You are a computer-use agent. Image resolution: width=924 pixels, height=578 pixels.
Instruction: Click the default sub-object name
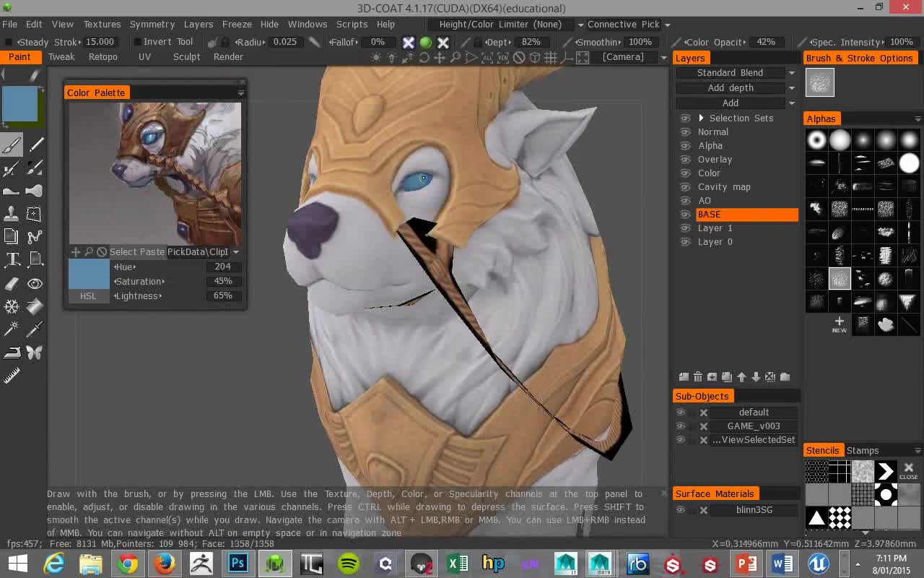coord(754,413)
